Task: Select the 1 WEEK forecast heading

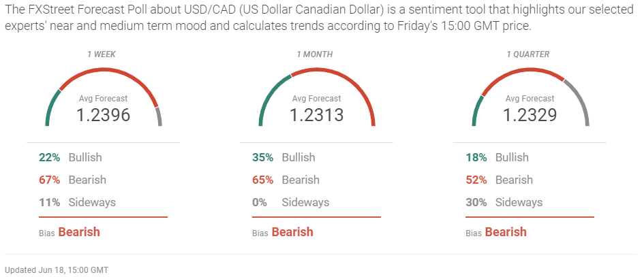Action: pyautogui.click(x=103, y=54)
